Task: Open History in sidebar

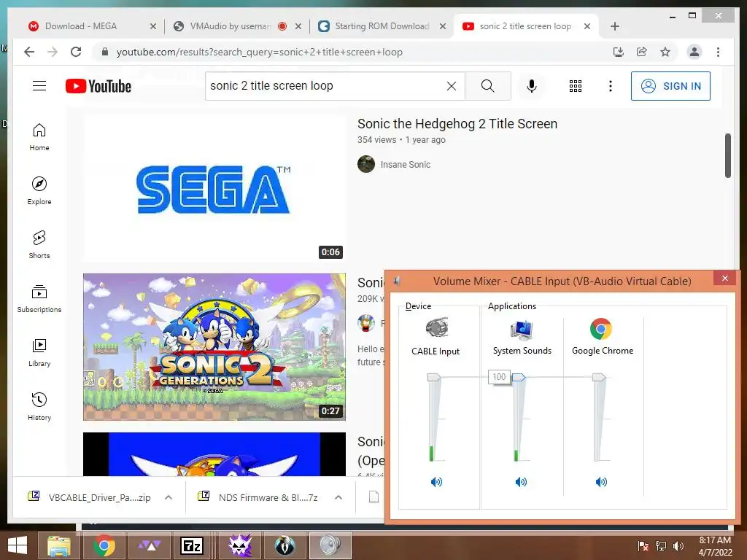Action: coord(39,406)
